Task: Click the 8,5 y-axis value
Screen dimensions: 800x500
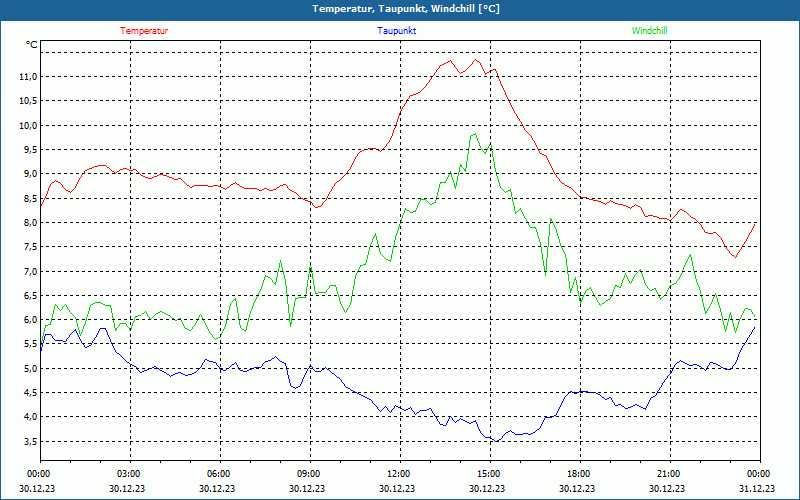Action: (x=30, y=198)
